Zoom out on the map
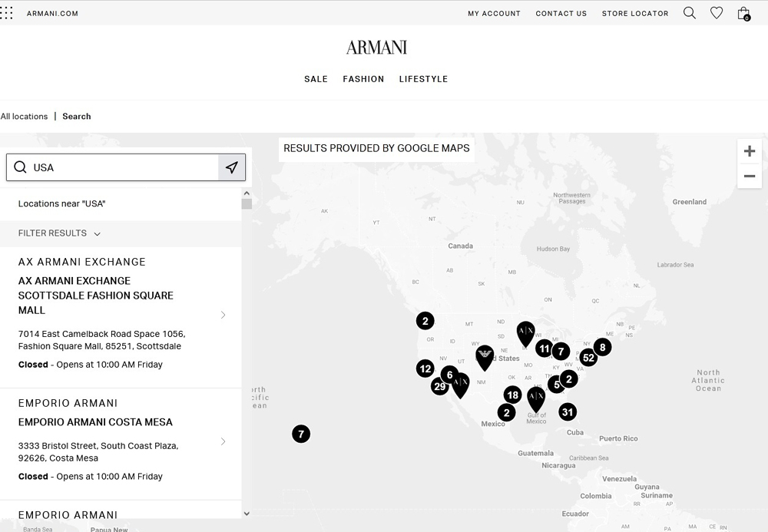 click(x=749, y=177)
